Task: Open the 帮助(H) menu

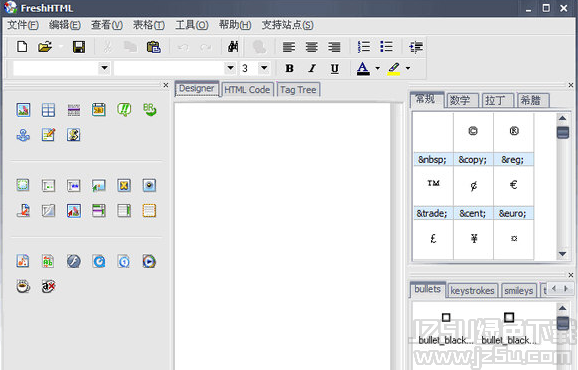Action: click(235, 25)
